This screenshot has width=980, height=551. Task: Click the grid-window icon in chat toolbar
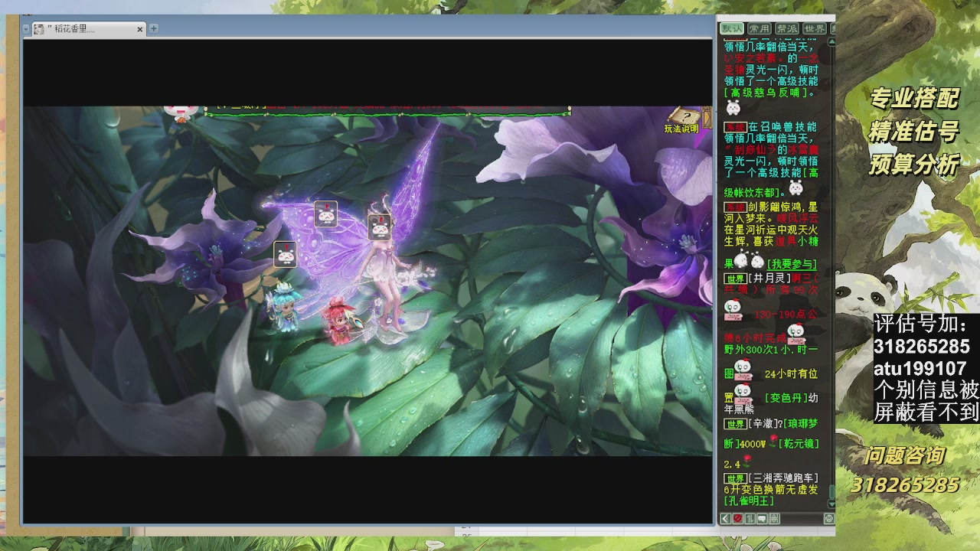coord(774,519)
